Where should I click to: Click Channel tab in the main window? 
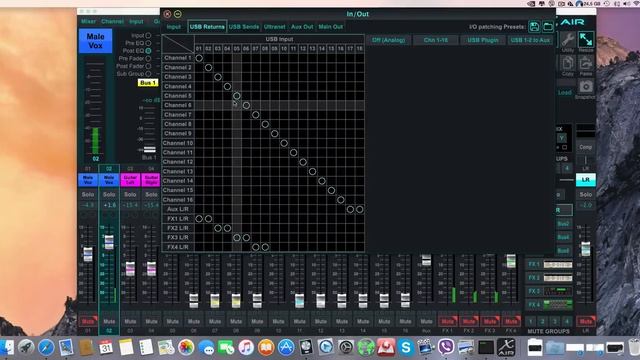(112, 21)
